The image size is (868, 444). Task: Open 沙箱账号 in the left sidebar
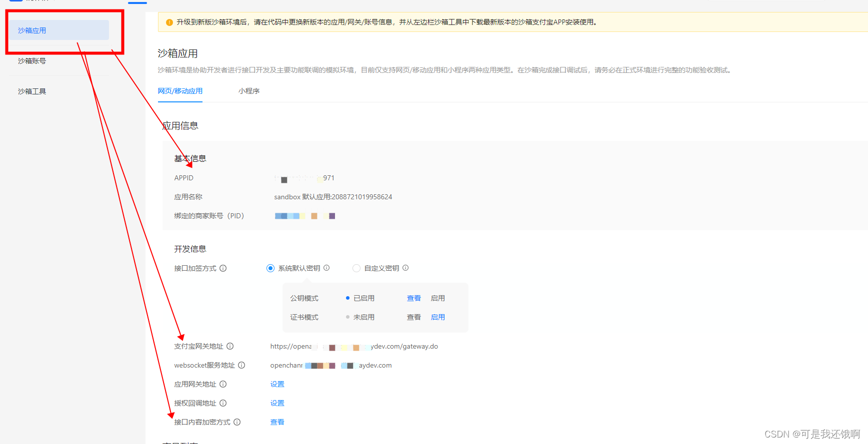(x=32, y=61)
